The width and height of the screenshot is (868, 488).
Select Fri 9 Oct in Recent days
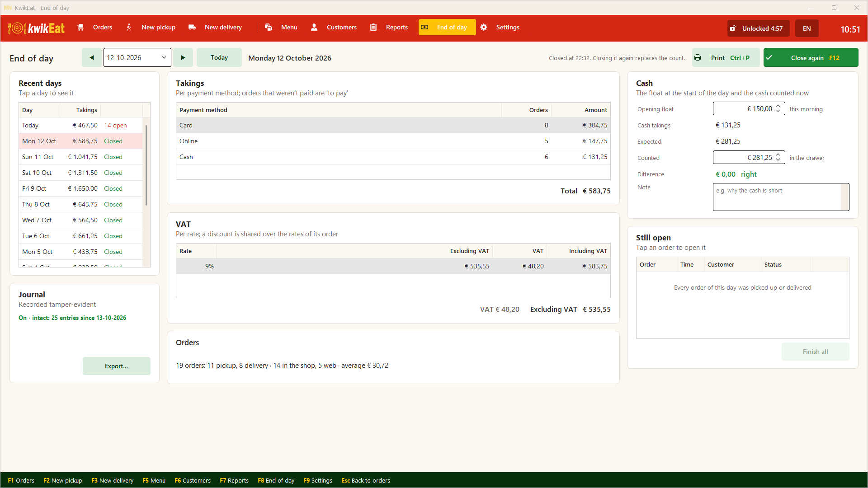tap(81, 188)
